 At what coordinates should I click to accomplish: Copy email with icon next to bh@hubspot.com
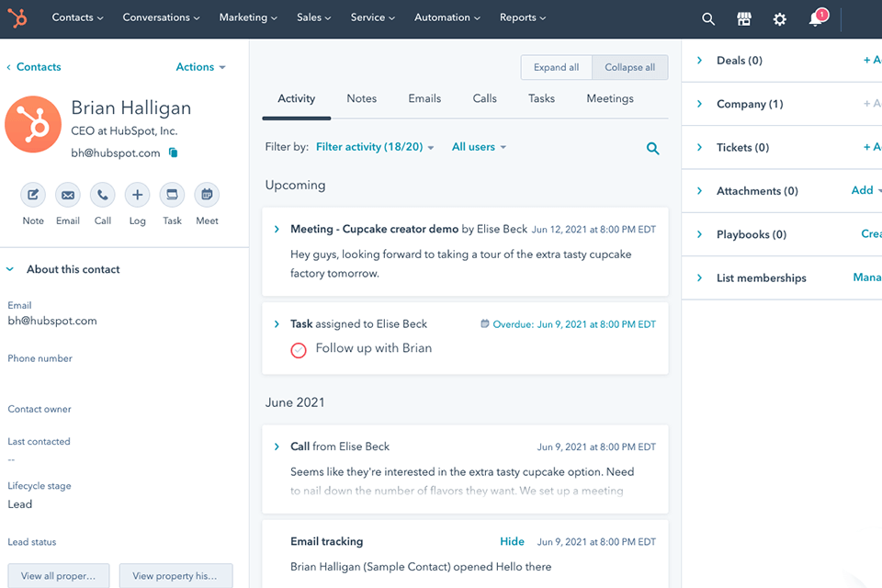coord(174,153)
